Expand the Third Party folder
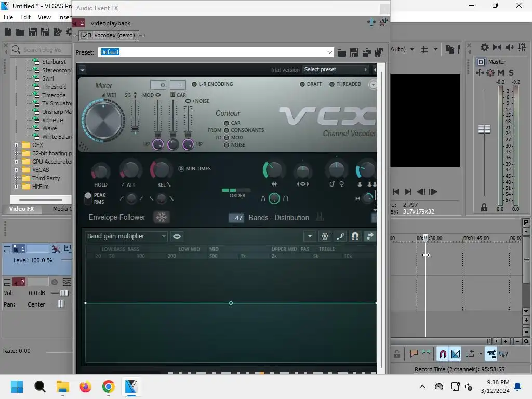This screenshot has height=399, width=532. pyautogui.click(x=16, y=178)
